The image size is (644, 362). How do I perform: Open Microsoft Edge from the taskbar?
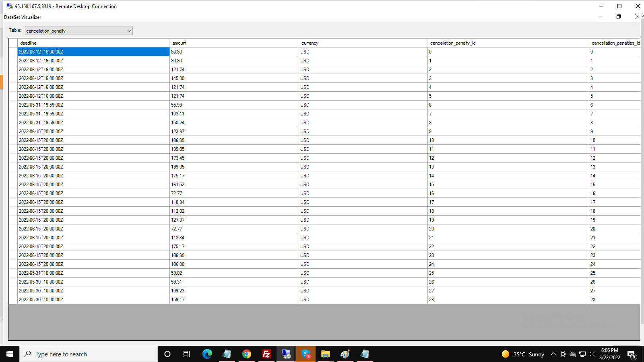207,354
